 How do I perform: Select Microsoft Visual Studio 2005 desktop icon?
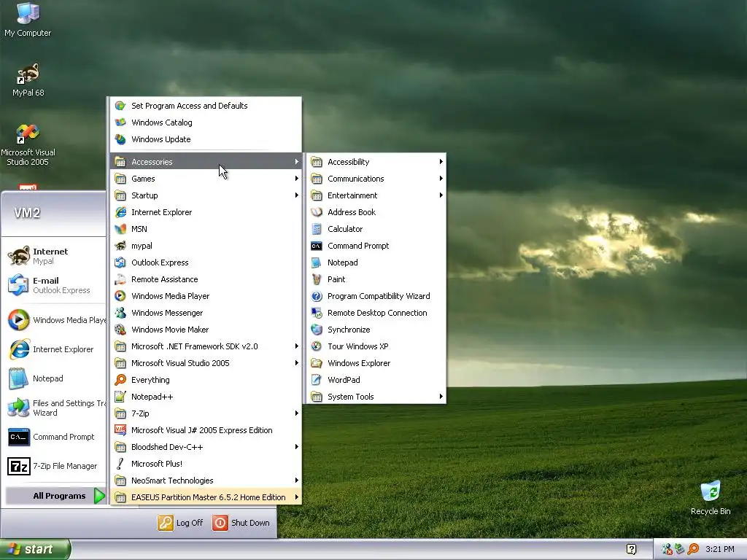pyautogui.click(x=28, y=145)
